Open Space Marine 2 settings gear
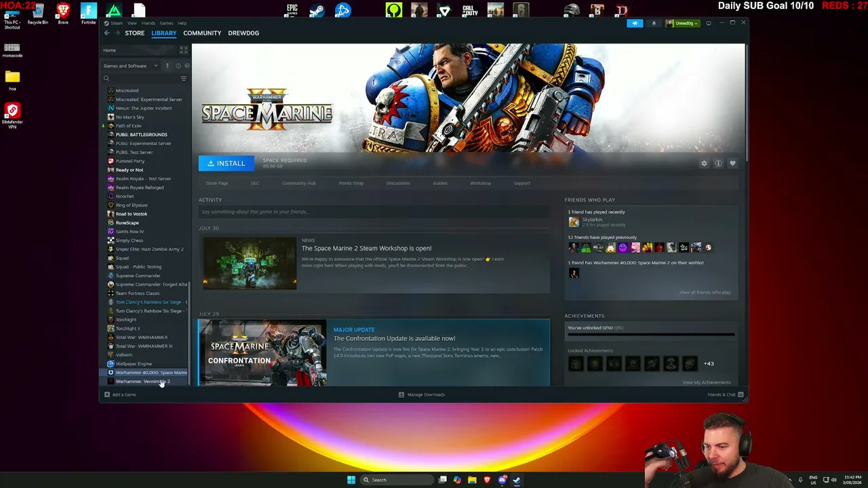This screenshot has height=488, width=868. click(704, 163)
